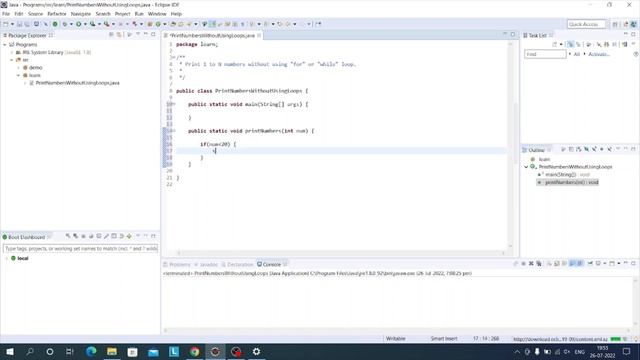Toggle Categorized presentation in Task List

[x=570, y=44]
